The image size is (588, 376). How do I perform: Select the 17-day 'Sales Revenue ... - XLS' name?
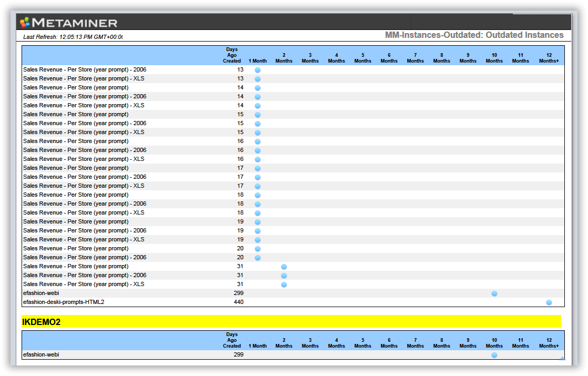pos(84,186)
